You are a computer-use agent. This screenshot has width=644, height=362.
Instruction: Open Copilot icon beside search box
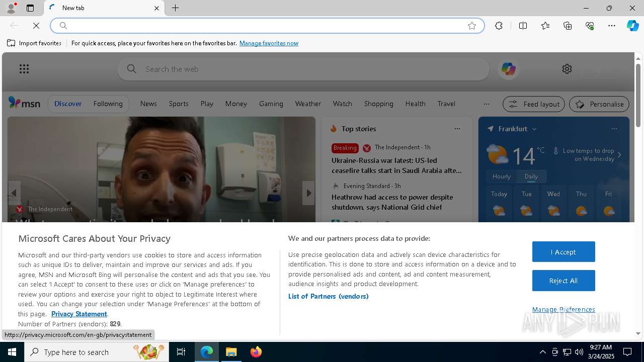click(x=508, y=69)
